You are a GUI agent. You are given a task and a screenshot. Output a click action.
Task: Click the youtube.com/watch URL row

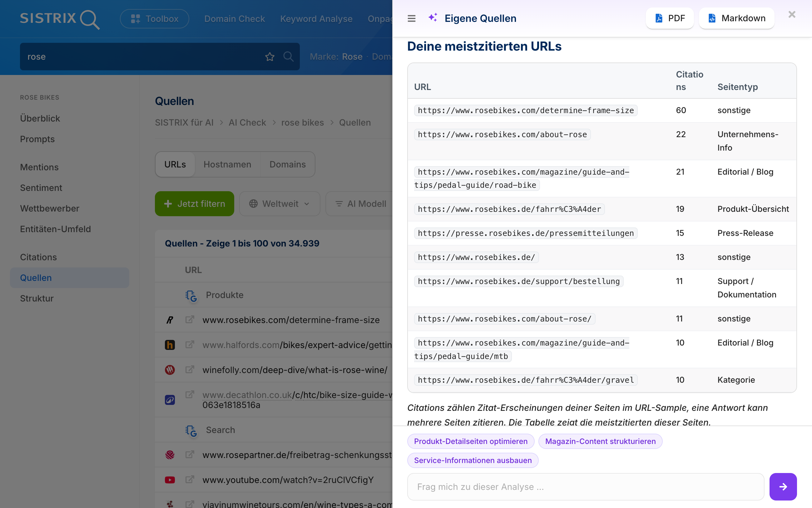pos(288,480)
